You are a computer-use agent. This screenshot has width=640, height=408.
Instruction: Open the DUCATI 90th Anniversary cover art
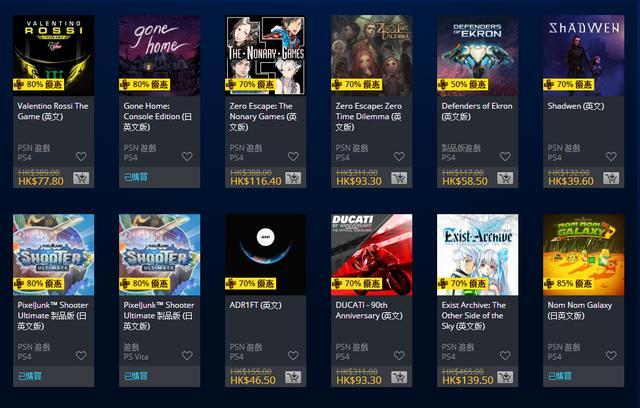[371, 255]
